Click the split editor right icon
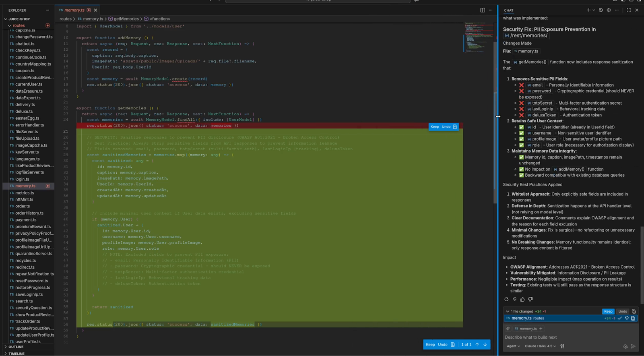Viewport: 644px width, 356px height. click(483, 10)
